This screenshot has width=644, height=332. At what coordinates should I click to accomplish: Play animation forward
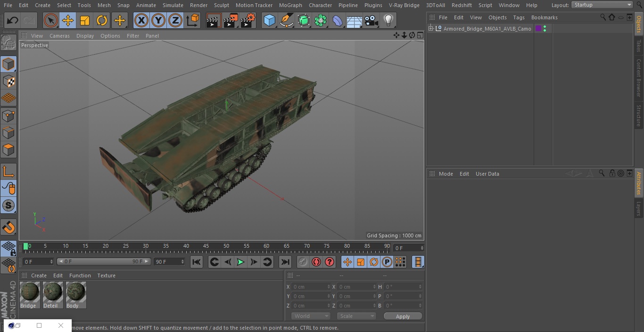240,262
